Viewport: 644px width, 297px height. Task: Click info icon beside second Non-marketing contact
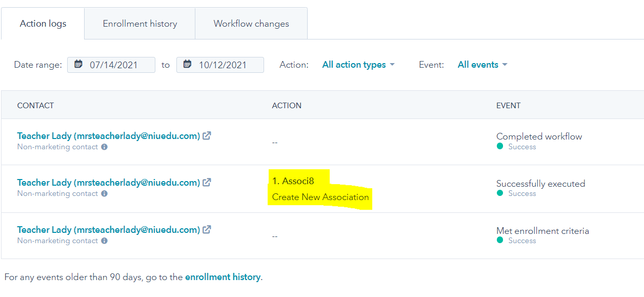coord(104,194)
